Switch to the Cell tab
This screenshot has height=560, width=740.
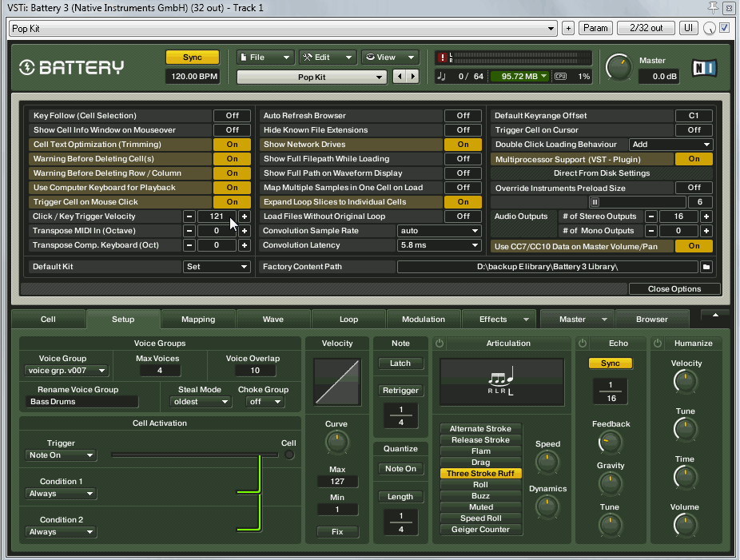click(x=48, y=320)
